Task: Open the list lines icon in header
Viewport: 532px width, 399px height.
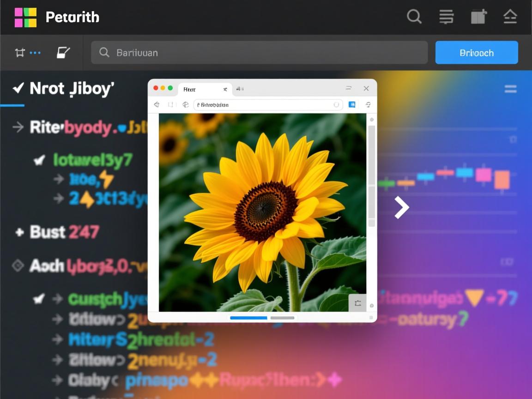Action: point(446,17)
